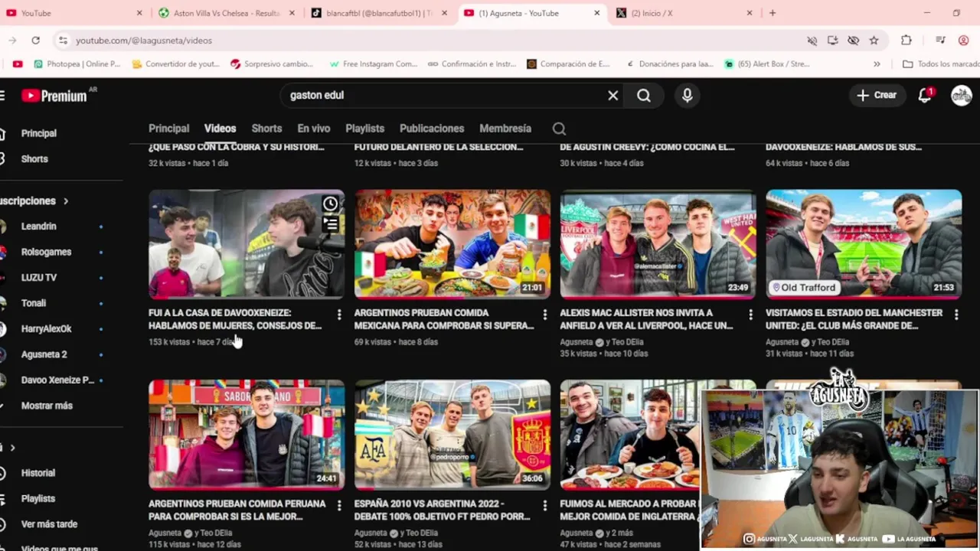This screenshot has height=551, width=980.
Task: Open options menu for Manchester United video
Action: coord(956,314)
